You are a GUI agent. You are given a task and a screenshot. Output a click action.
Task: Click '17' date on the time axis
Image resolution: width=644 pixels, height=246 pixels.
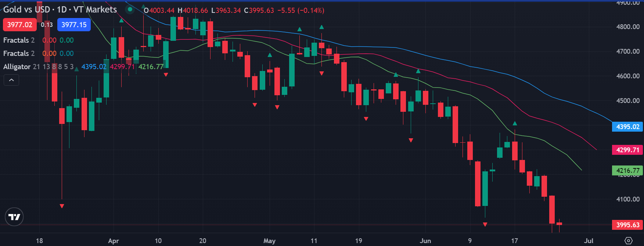pos(514,241)
